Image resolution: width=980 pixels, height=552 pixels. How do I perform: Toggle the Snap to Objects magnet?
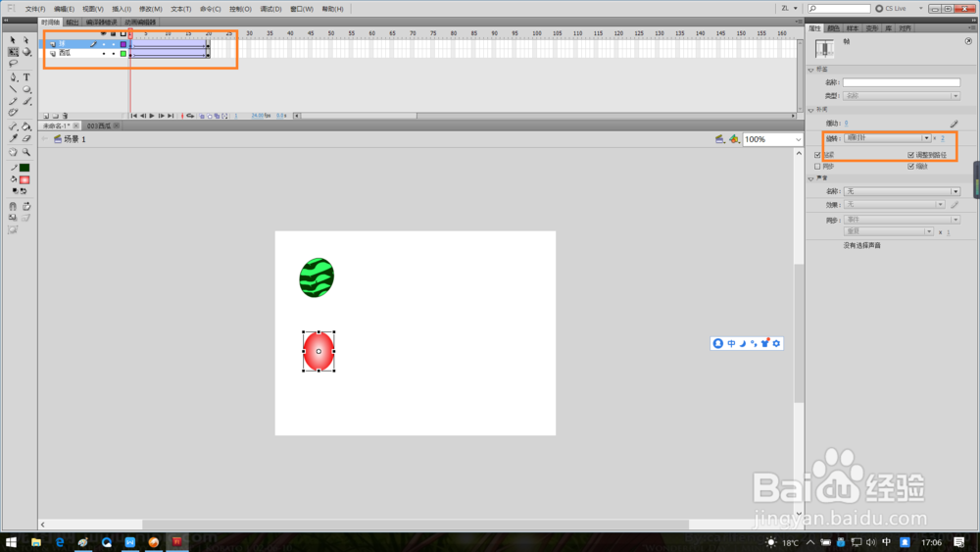pos(13,206)
